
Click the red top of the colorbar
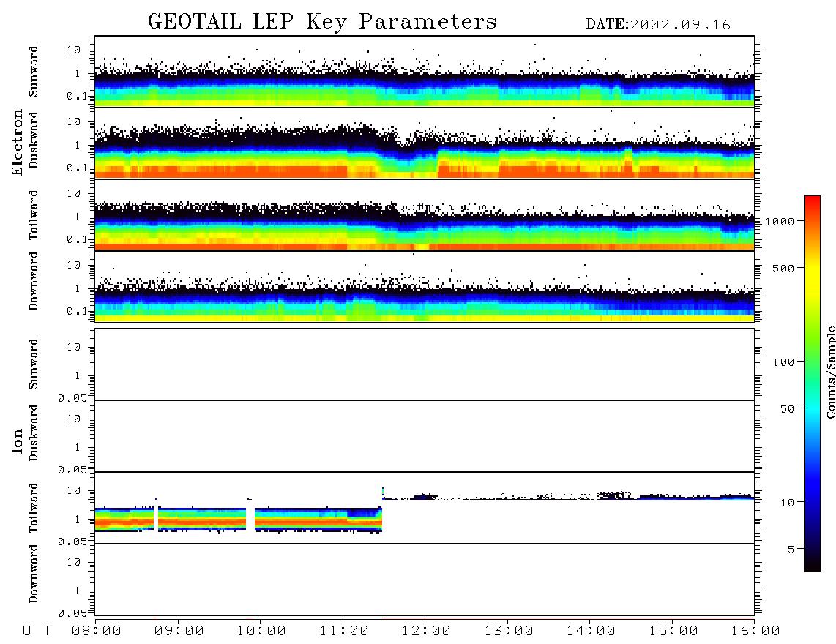(x=812, y=201)
